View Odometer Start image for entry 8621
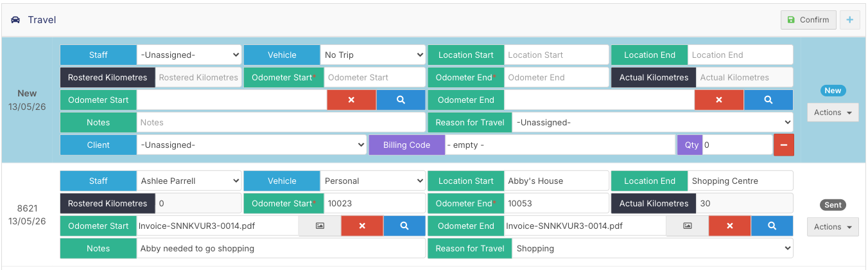Viewport: 868px width, 270px height. point(320,226)
